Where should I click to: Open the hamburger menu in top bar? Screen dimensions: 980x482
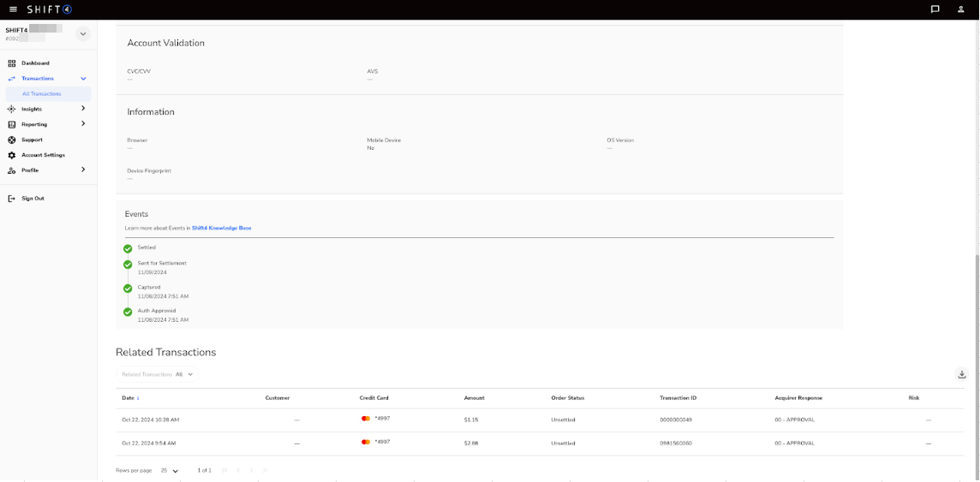coord(13,9)
